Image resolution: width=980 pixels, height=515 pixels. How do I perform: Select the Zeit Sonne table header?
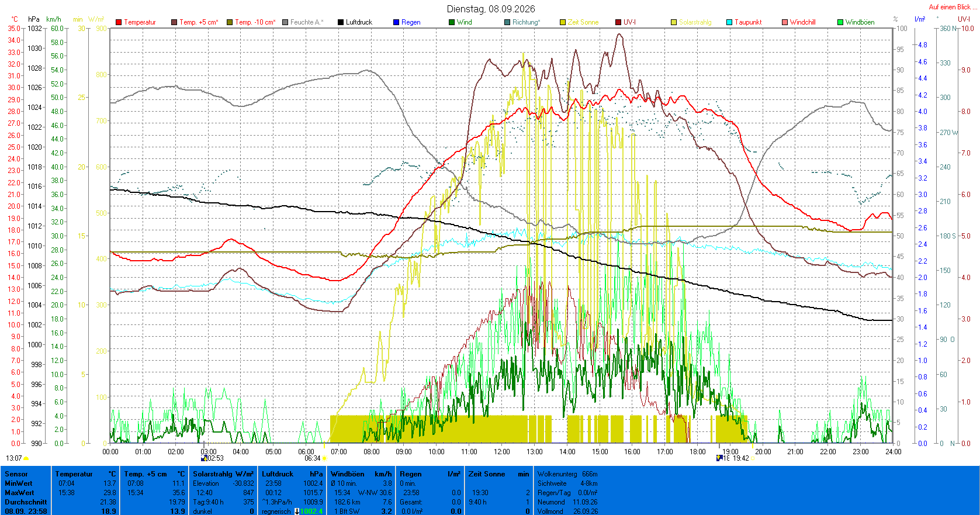[x=498, y=474]
